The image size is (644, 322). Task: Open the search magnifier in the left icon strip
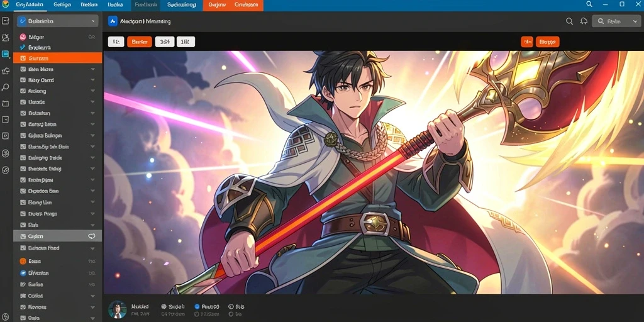(5, 87)
